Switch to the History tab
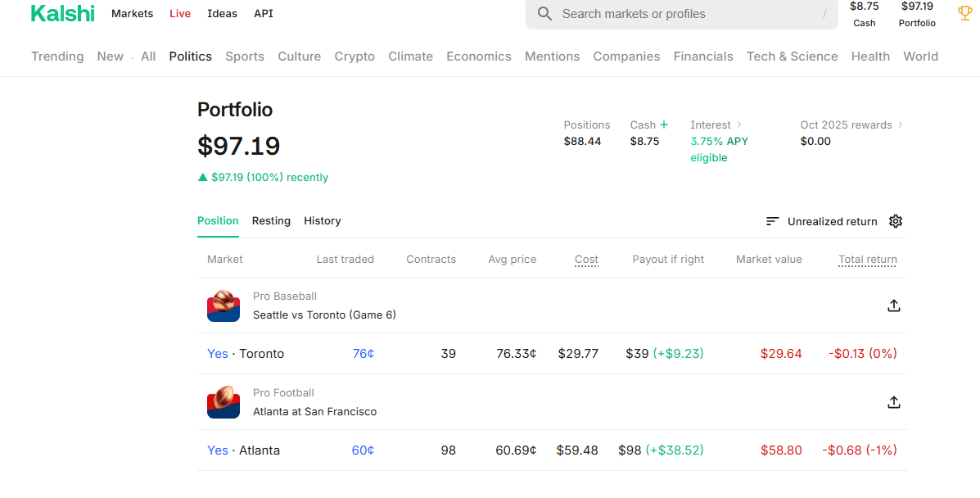The height and width of the screenshot is (498, 980). coord(322,221)
